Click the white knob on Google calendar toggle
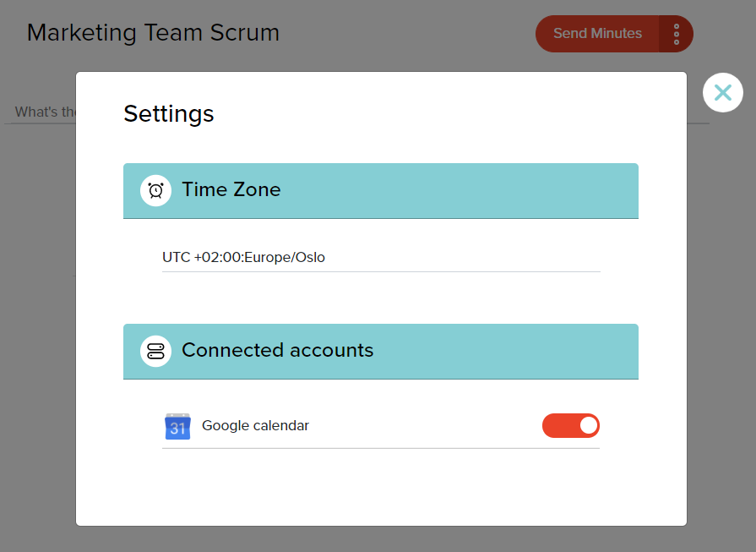756x552 pixels. pyautogui.click(x=588, y=425)
